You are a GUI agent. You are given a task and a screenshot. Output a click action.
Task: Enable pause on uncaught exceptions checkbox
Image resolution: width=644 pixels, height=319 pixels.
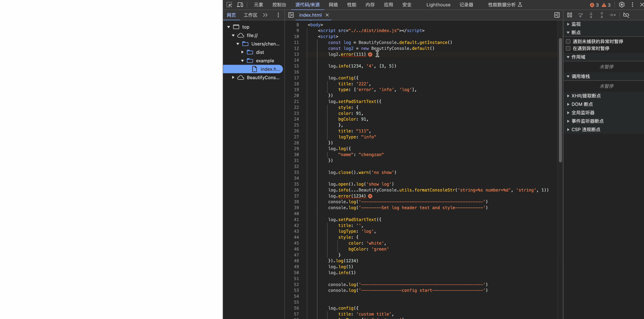tap(568, 41)
